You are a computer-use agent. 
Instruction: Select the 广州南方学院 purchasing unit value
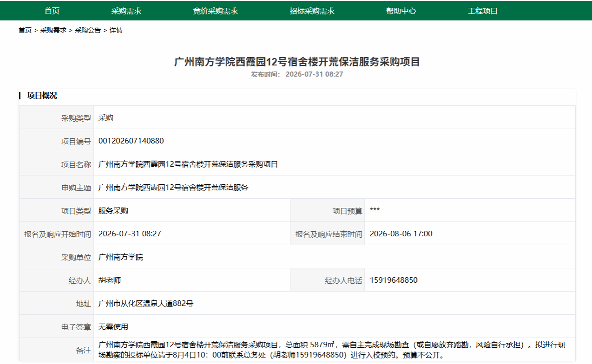coord(121,257)
